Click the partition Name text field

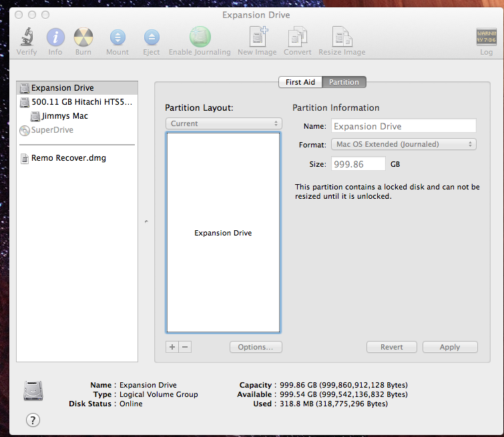(x=403, y=125)
